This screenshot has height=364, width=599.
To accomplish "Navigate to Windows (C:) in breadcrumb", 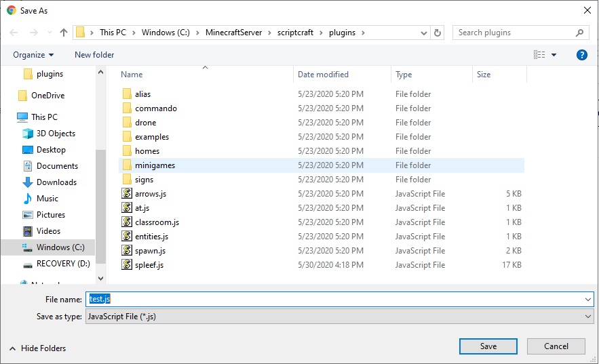I will [x=166, y=33].
